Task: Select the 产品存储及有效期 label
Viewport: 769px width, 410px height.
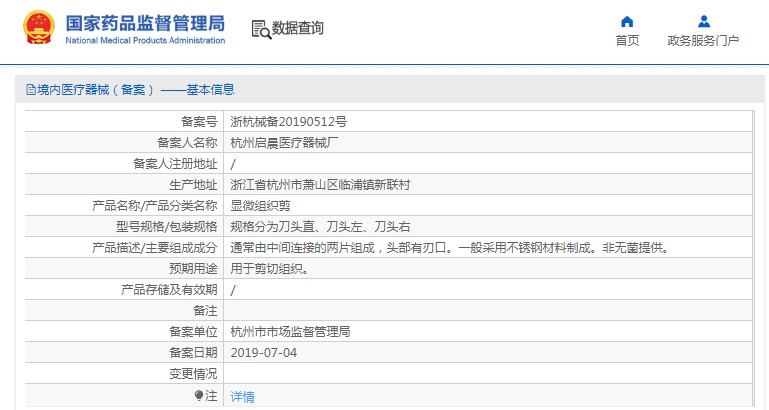Action: pos(169,290)
